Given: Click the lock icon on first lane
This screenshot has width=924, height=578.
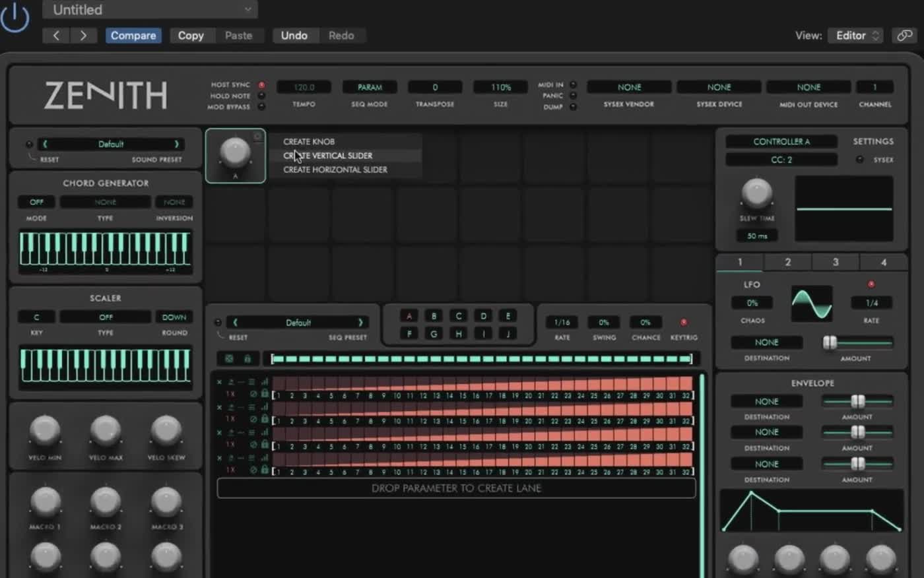Looking at the screenshot, I should (x=265, y=394).
